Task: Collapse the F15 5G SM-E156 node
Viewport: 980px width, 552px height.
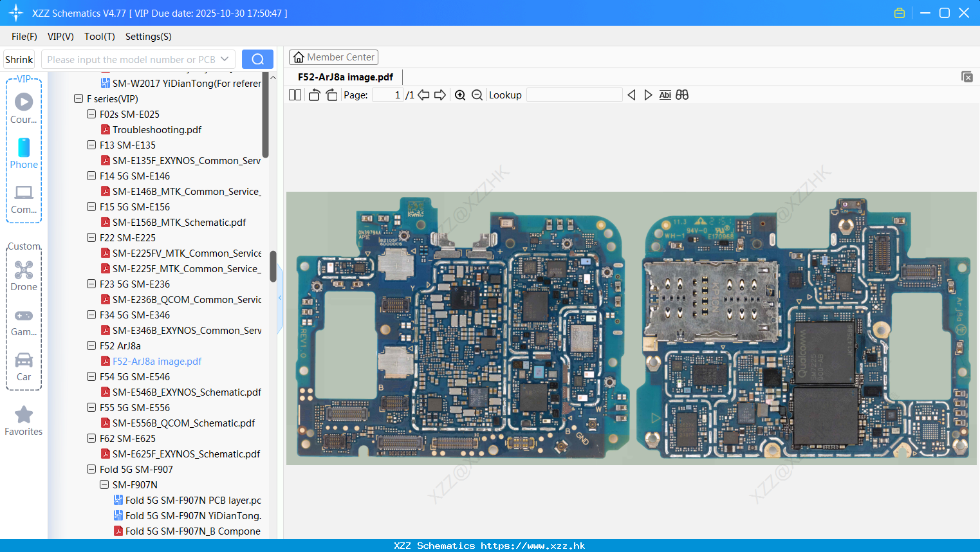Action: click(x=91, y=207)
